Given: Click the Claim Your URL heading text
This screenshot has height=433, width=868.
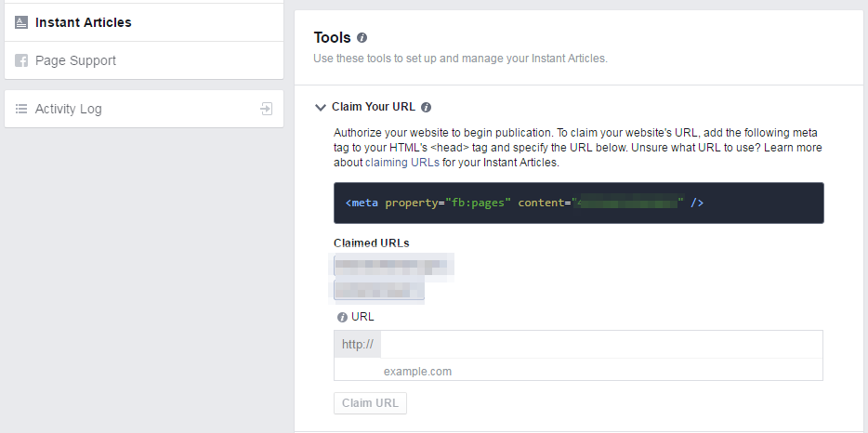Looking at the screenshot, I should pos(373,107).
